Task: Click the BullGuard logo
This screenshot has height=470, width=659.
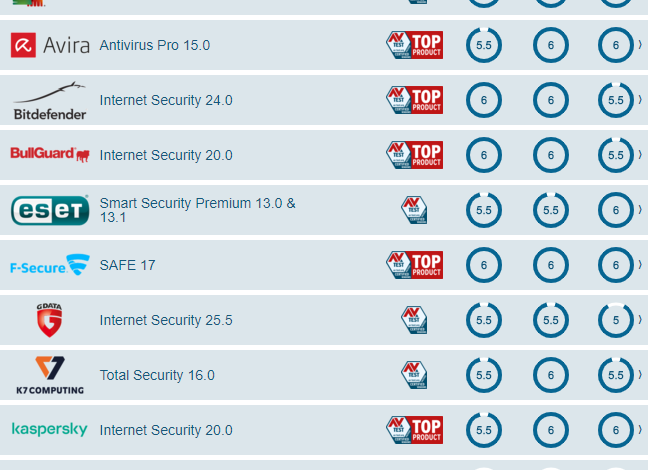Action: pos(50,155)
